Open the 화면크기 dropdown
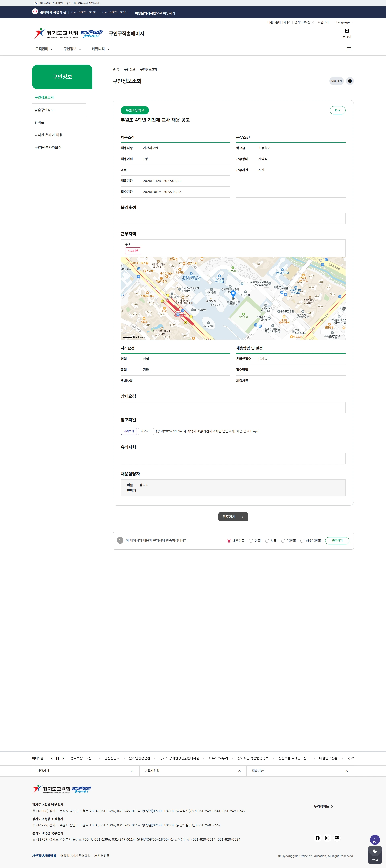This screenshot has height=868, width=386. [325, 22]
